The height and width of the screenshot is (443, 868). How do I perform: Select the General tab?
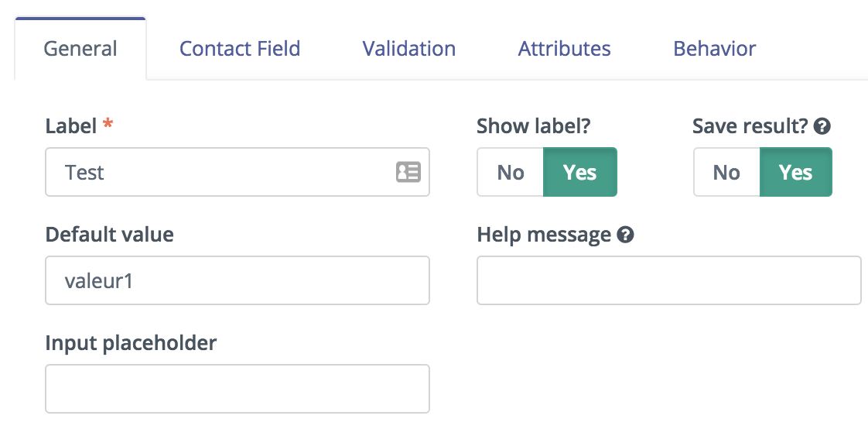coord(80,49)
